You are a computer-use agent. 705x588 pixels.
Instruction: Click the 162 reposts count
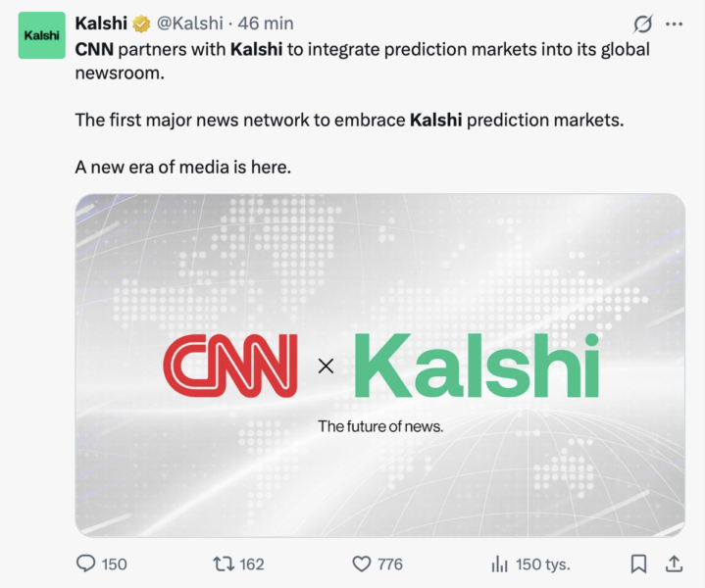[252, 564]
